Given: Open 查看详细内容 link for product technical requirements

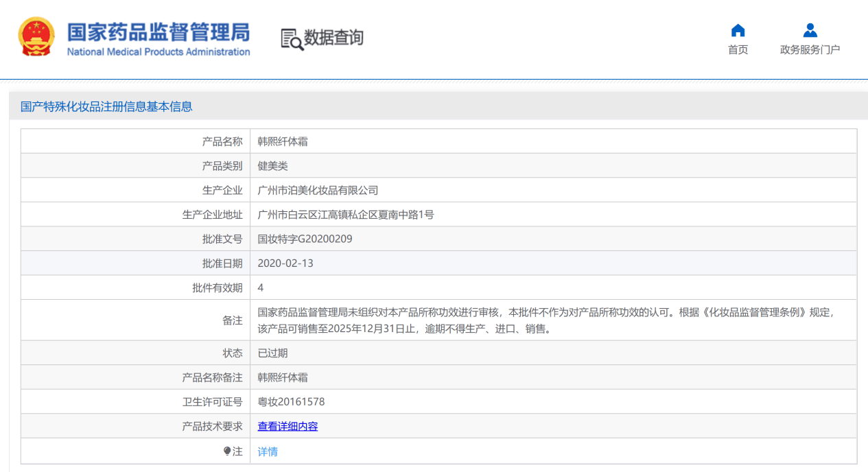Looking at the screenshot, I should pyautogui.click(x=288, y=426).
